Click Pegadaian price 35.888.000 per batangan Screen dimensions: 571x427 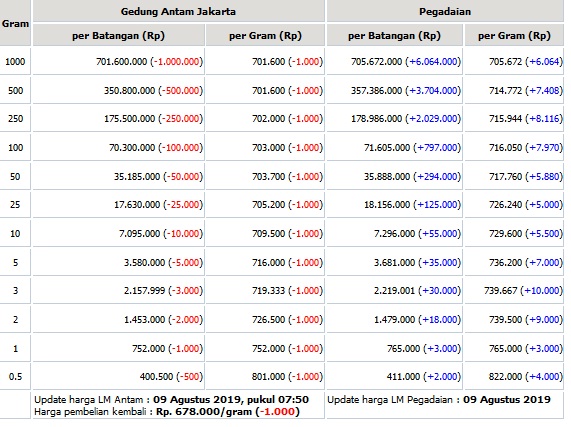(387, 177)
